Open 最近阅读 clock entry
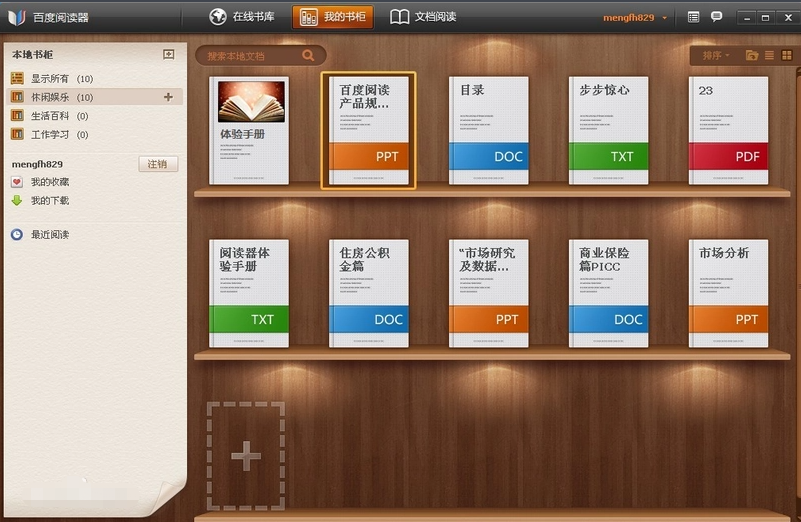801x522 pixels. point(49,234)
